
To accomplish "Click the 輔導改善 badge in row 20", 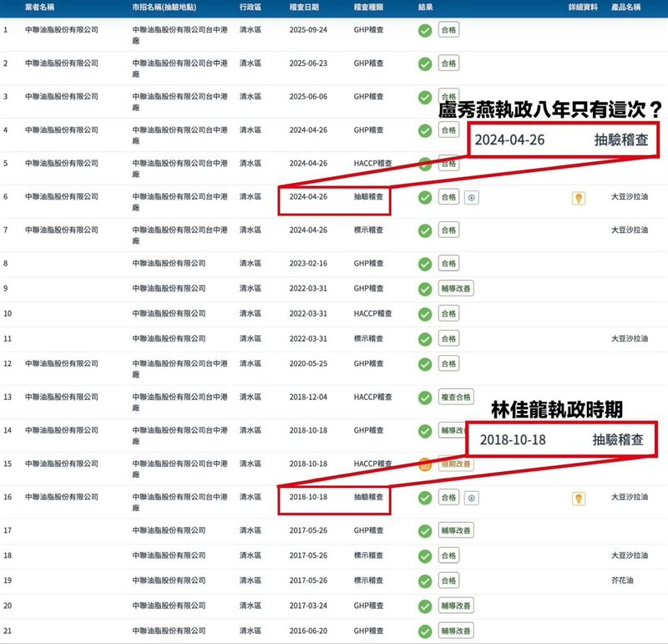I will (456, 606).
